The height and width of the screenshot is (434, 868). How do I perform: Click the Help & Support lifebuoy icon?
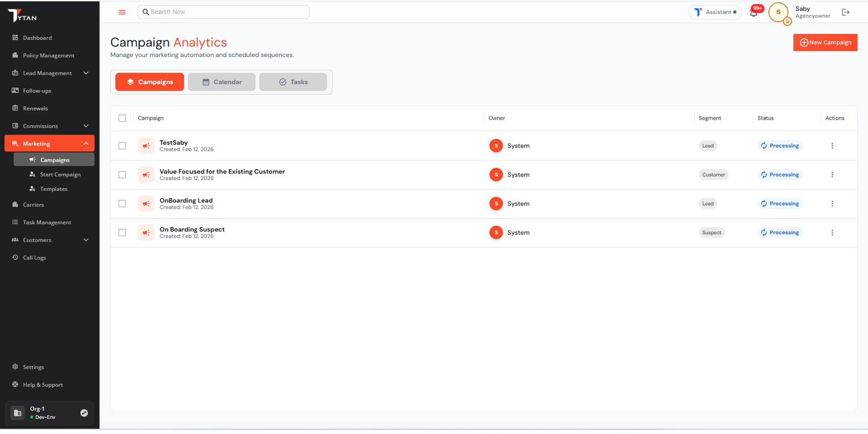coord(15,385)
